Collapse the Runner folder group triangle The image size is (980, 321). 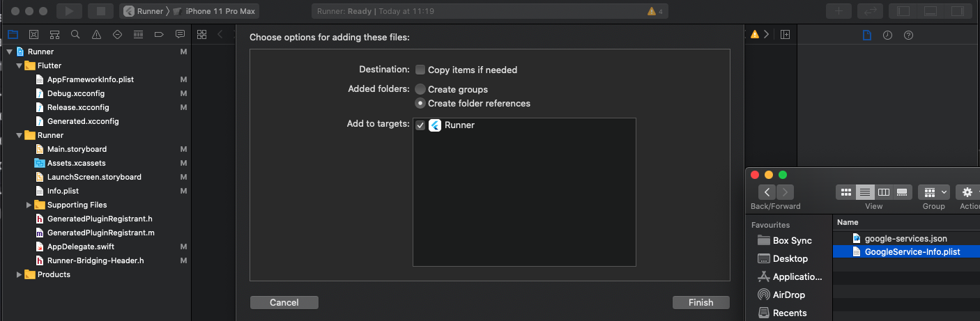coord(19,135)
